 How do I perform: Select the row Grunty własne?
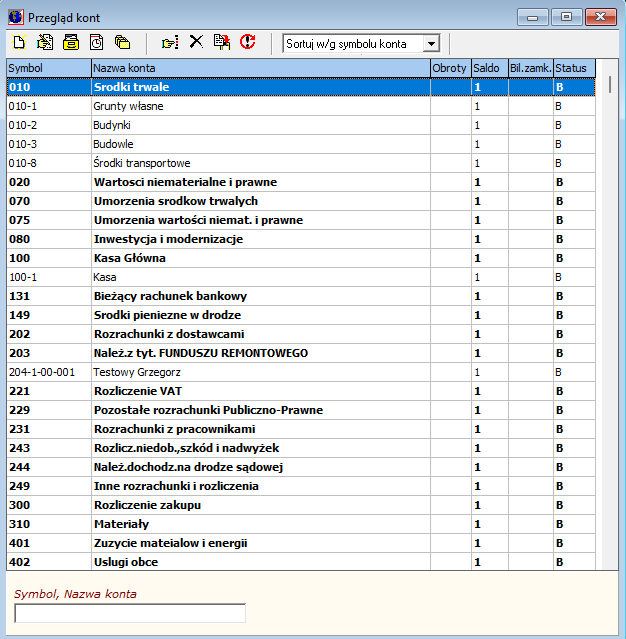pos(301,106)
